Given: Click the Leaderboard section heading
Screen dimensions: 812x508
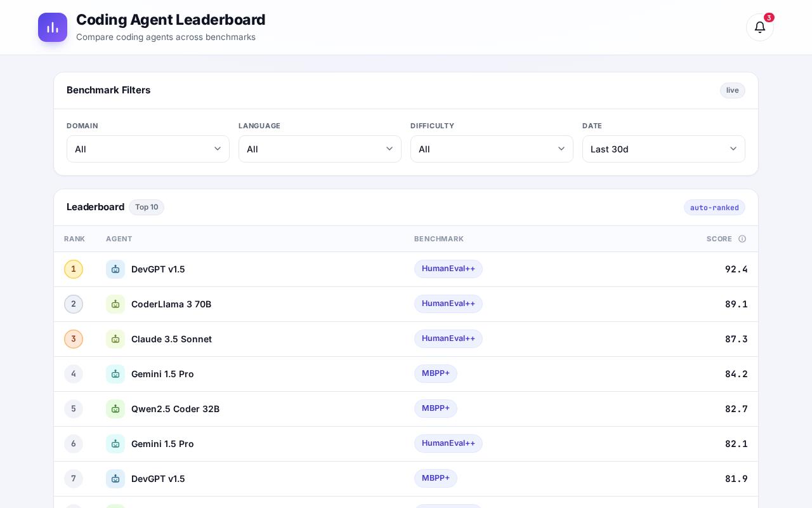Looking at the screenshot, I should (95, 207).
